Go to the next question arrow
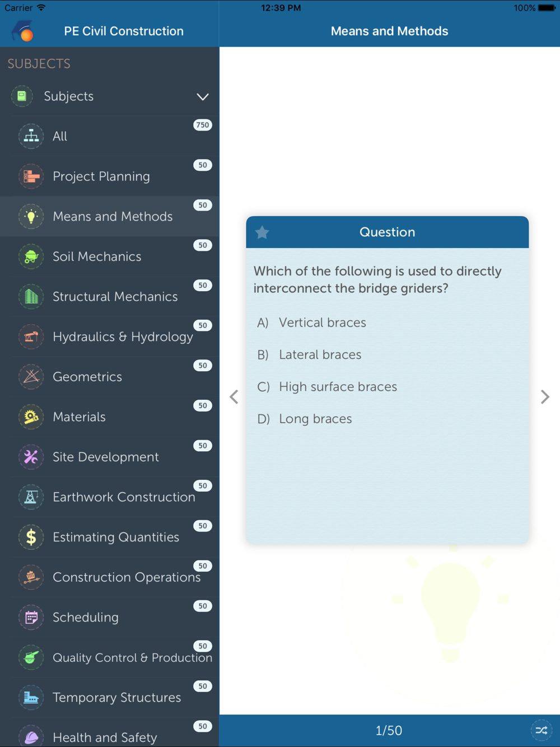Screen dimensions: 560x747 pos(545,397)
